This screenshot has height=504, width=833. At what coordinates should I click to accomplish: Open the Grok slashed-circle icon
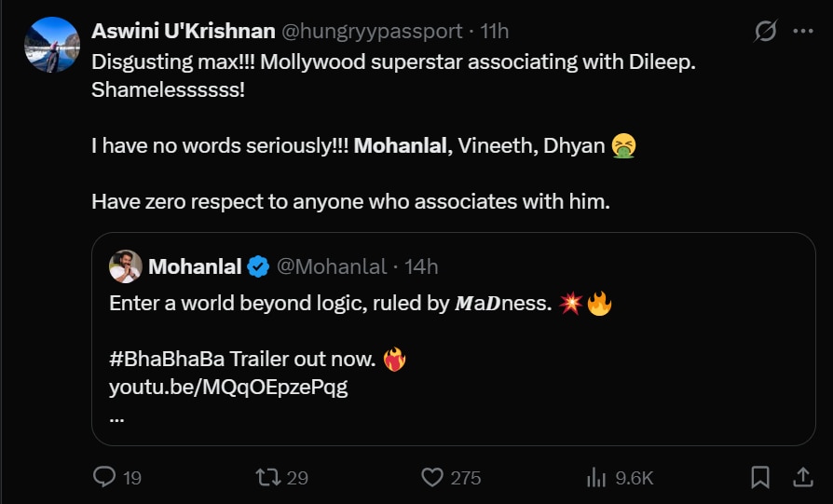pyautogui.click(x=765, y=32)
